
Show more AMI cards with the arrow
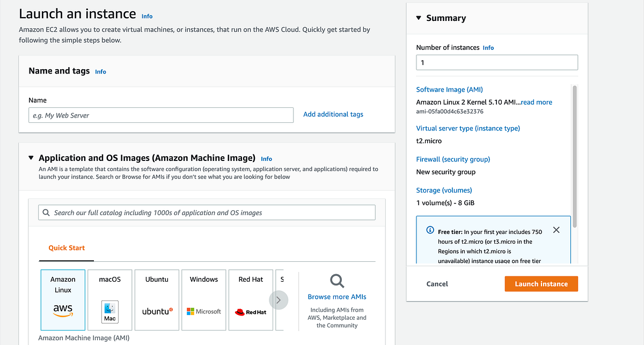coord(279,300)
